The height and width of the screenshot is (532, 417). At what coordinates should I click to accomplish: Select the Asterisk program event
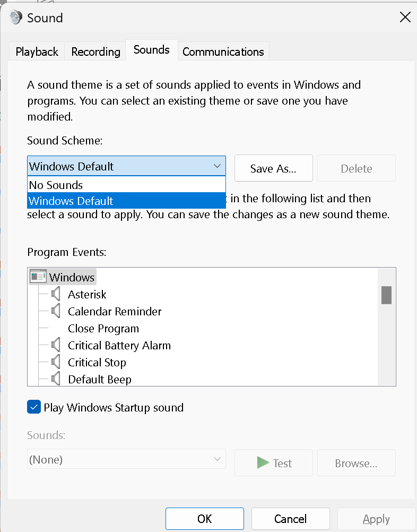click(87, 294)
